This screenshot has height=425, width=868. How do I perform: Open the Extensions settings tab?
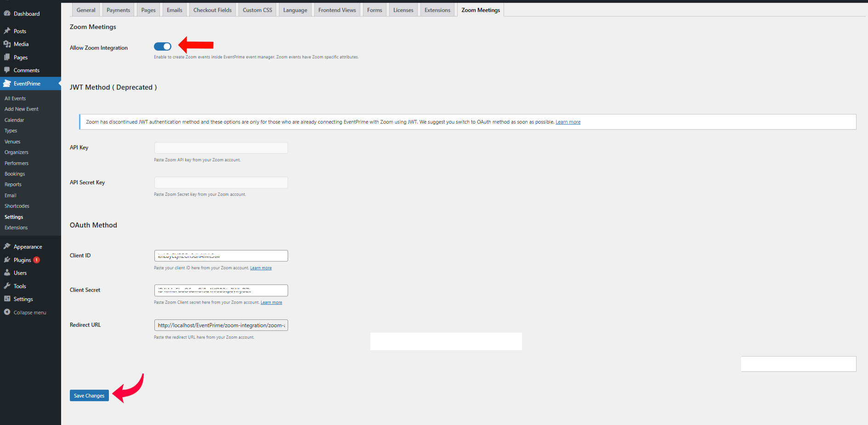coord(437,10)
